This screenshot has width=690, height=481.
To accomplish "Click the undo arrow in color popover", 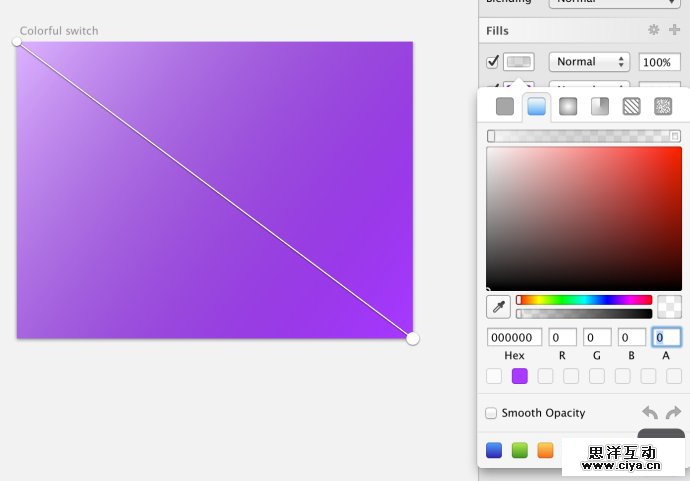I will click(x=650, y=412).
